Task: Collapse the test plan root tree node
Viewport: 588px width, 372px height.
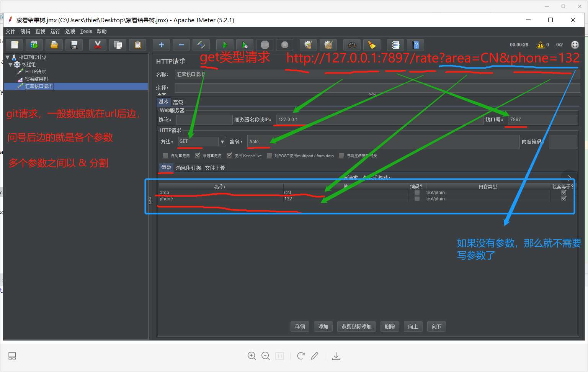Action: (7, 57)
